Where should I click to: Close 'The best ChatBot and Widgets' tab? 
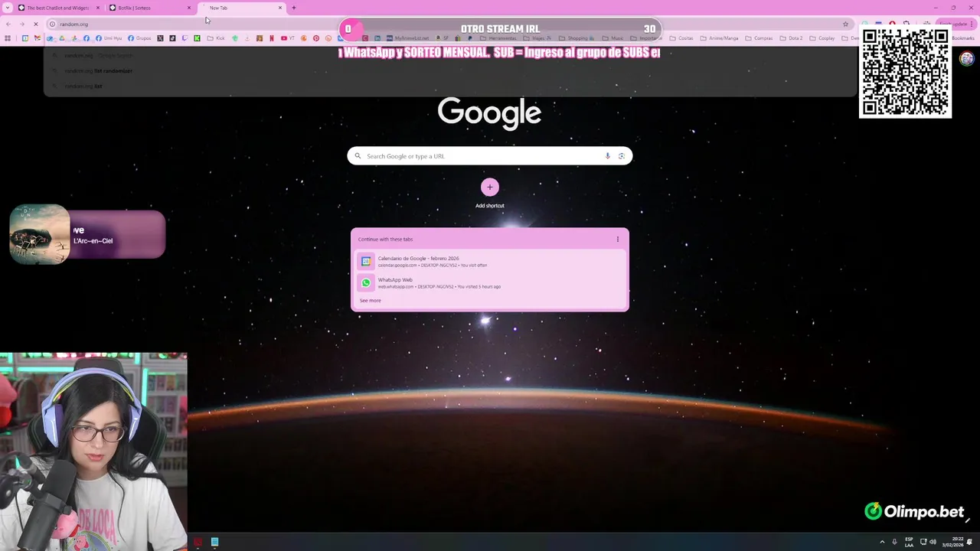[98, 8]
